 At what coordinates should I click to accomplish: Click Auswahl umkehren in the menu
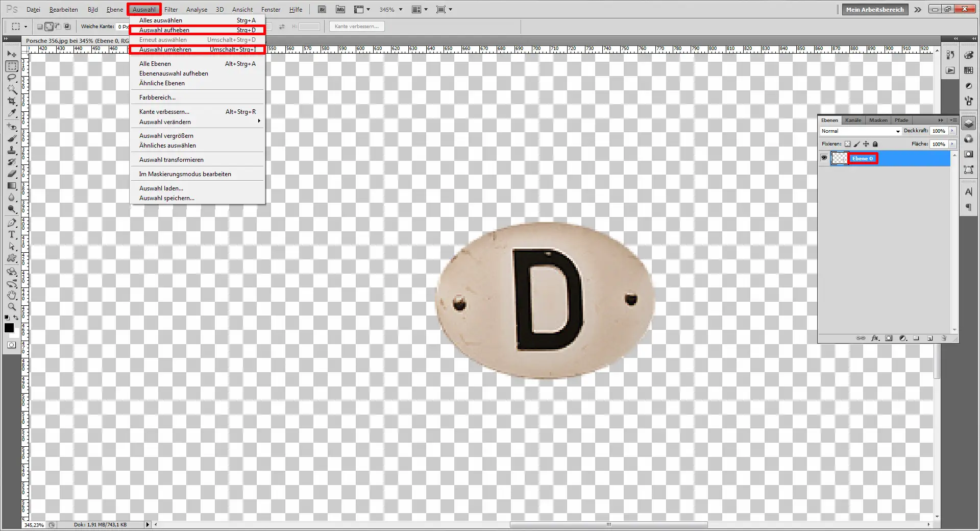164,50
